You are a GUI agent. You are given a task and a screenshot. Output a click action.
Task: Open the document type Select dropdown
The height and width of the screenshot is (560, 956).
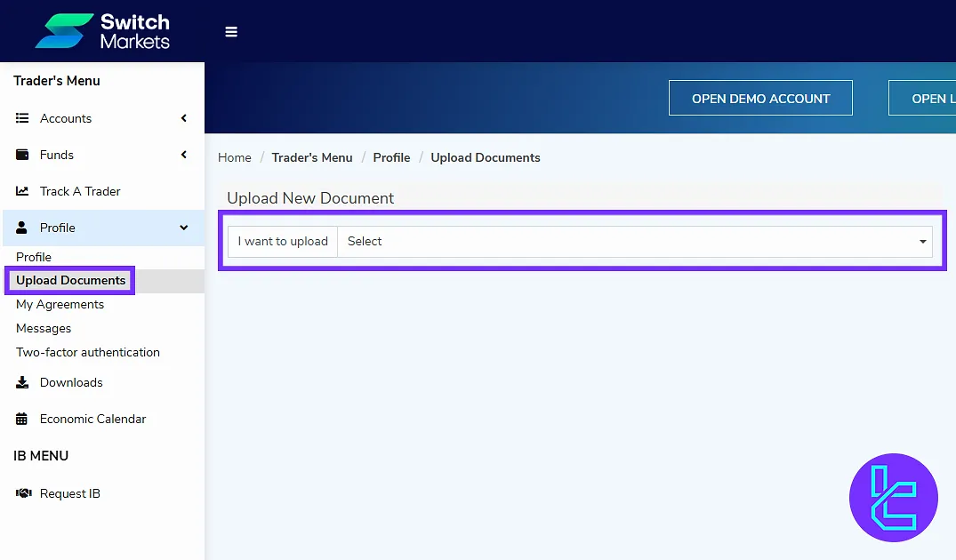click(635, 241)
